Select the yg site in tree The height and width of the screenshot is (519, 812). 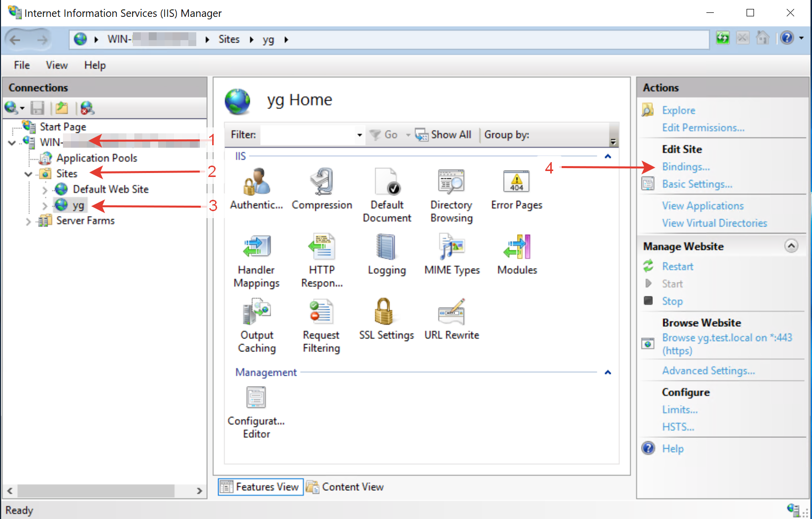click(78, 205)
